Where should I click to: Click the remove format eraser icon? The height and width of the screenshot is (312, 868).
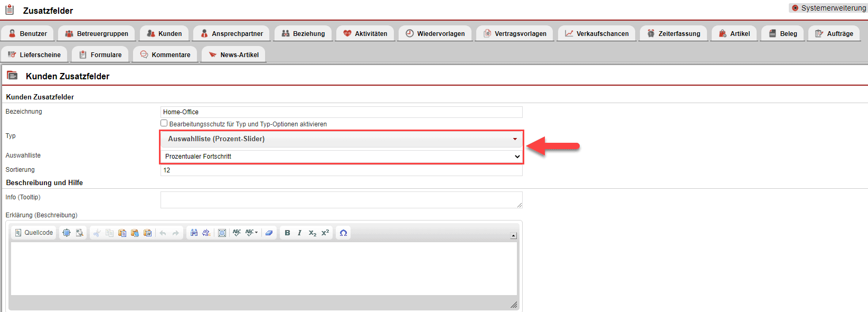tap(269, 233)
